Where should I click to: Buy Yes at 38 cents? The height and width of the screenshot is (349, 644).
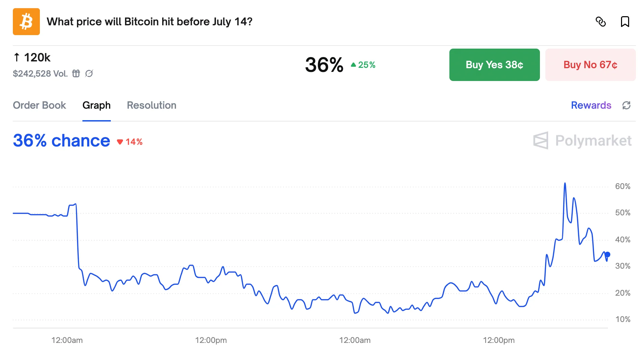coord(494,64)
